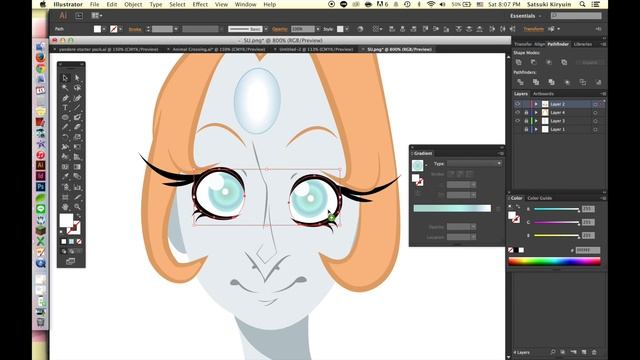Switch to the Color Guide tab
This screenshot has height=360, width=640.
point(540,198)
